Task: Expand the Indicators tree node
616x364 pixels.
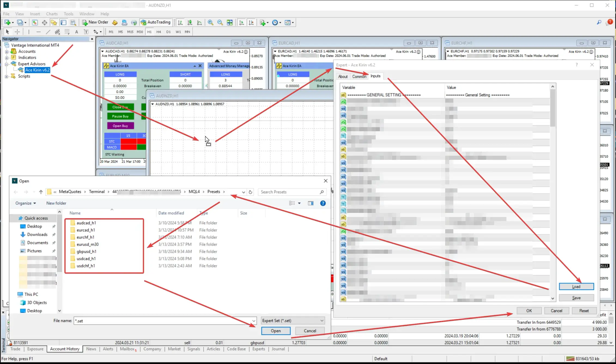Action: tap(7, 58)
